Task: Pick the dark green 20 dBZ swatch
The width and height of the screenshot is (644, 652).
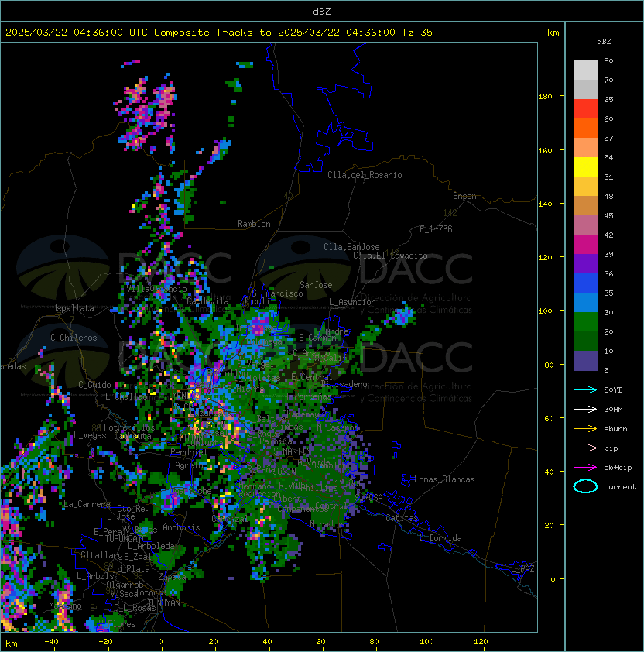Action: pyautogui.click(x=585, y=341)
